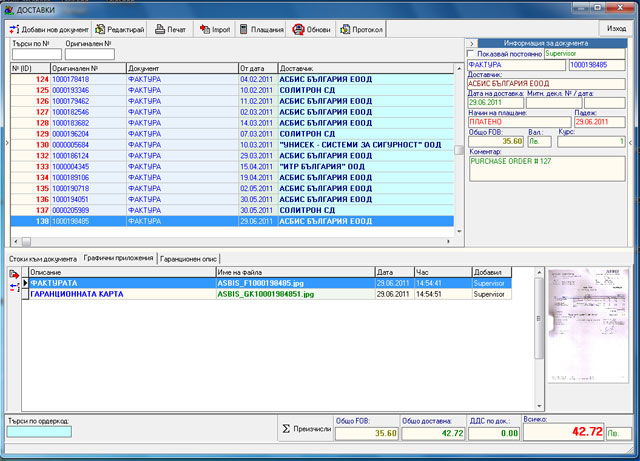Click up arrow of documents list scrollbar
This screenshot has height=461, width=640.
click(x=459, y=69)
